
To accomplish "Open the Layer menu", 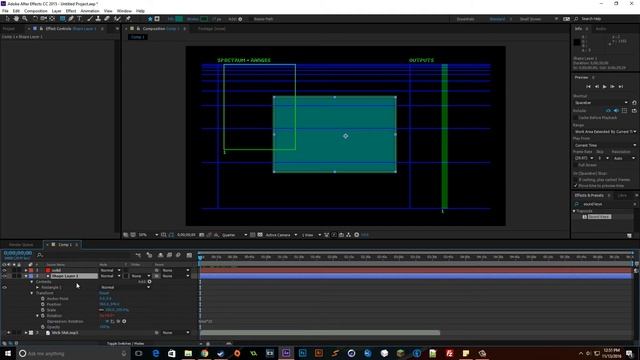I will (x=56, y=11).
